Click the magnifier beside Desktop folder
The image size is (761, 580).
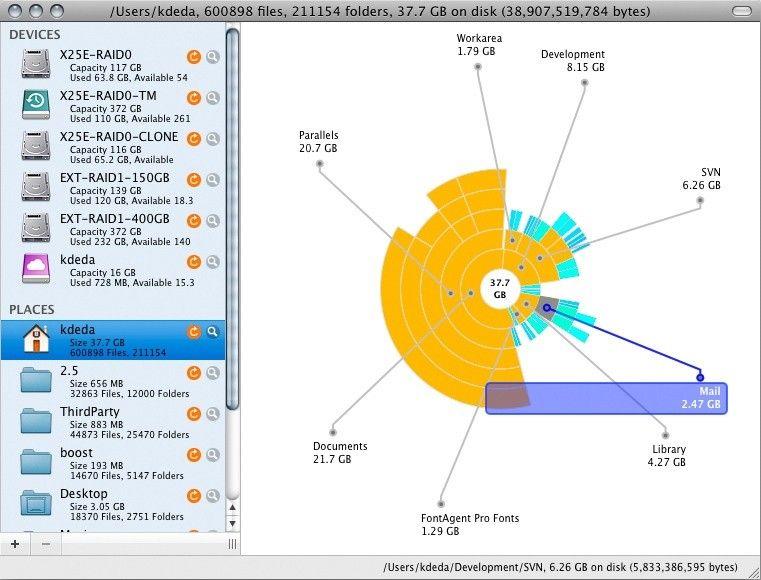pos(213,496)
